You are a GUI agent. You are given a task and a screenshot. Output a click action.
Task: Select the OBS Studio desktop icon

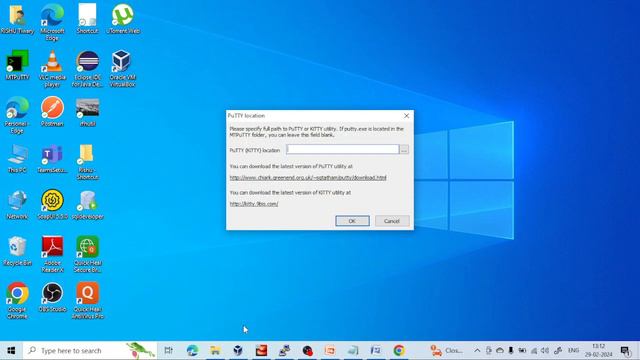click(52, 297)
